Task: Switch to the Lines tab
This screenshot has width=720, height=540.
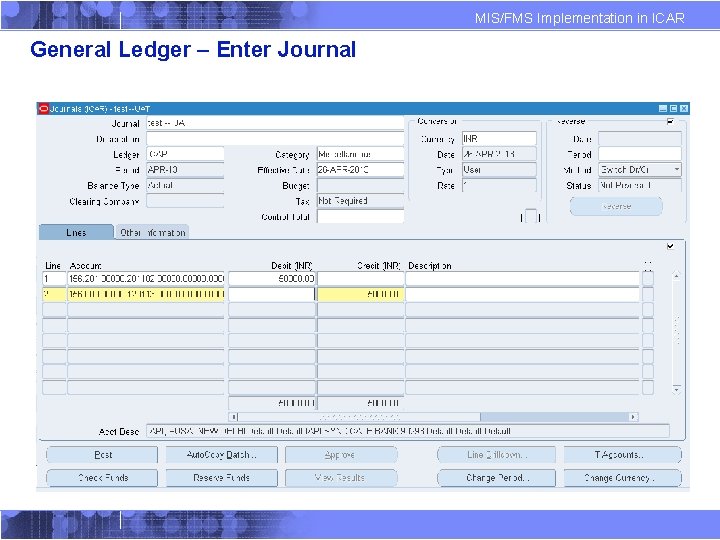Action: (76, 232)
